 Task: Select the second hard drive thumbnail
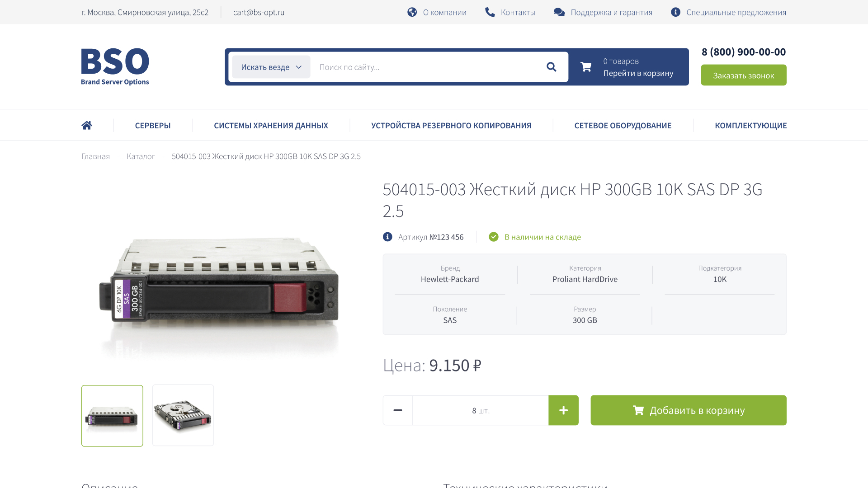[x=183, y=415]
